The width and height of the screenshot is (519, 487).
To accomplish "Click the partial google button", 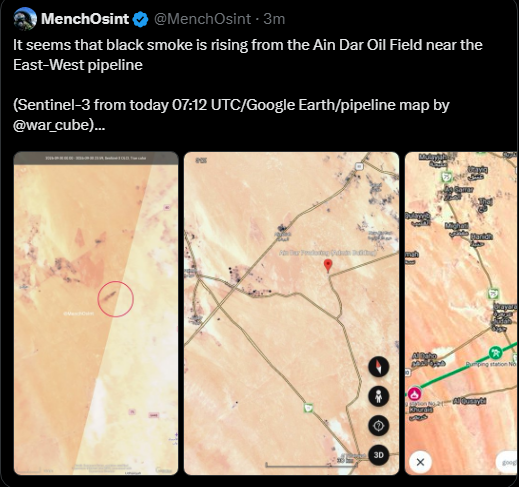I will coord(507,462).
